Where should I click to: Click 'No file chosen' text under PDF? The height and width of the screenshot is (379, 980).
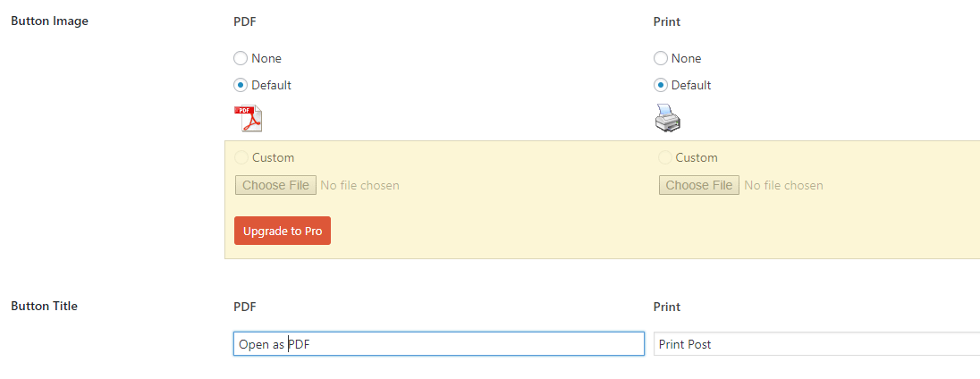coord(359,186)
